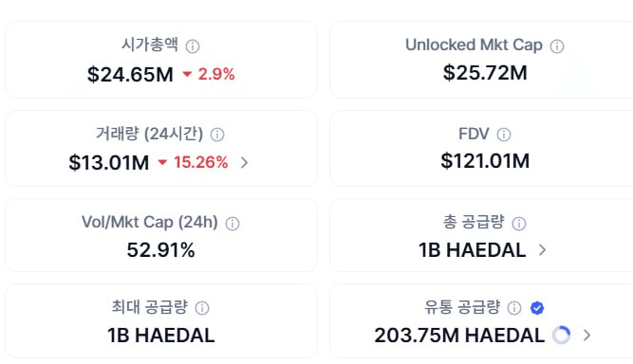The height and width of the screenshot is (364, 633).
Task: Select the $24.65M market cap value
Action: 130,75
